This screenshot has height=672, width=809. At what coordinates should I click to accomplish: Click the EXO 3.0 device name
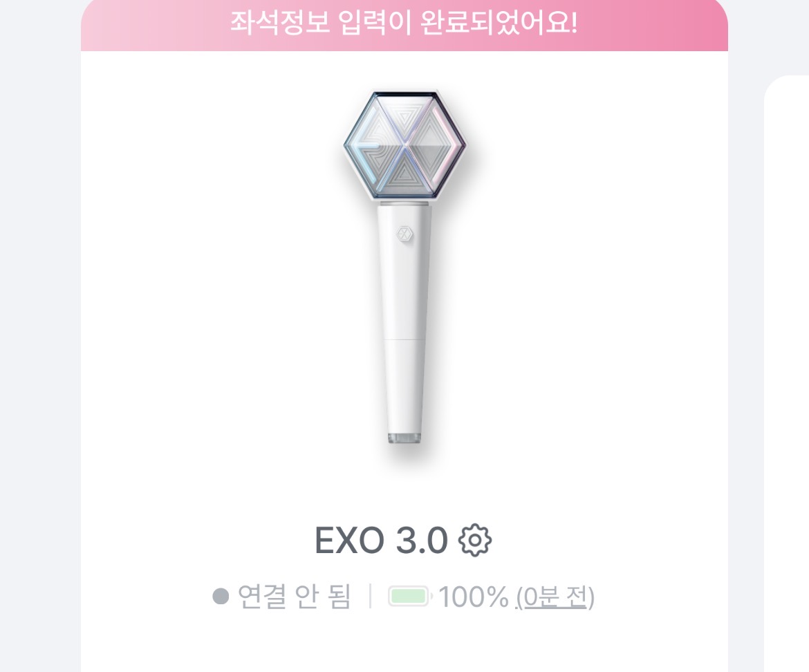pyautogui.click(x=381, y=541)
